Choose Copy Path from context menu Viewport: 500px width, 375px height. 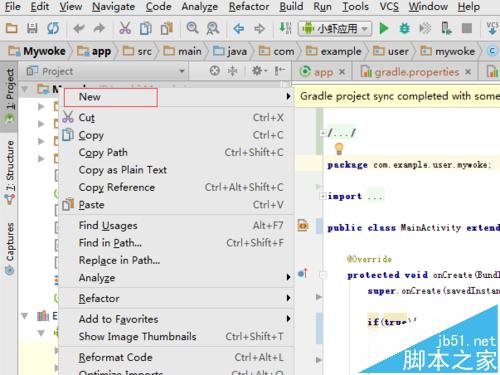pyautogui.click(x=177, y=152)
